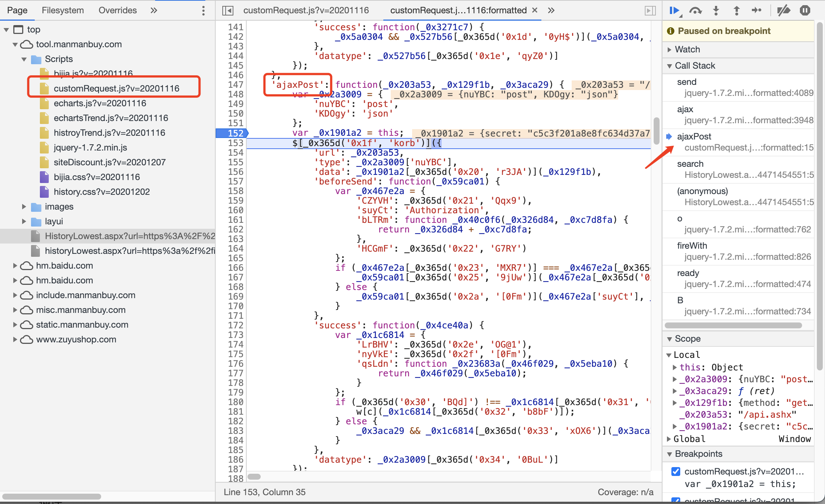Screen dimensions: 825x504
Task: Switch to the Filesystem tab
Action: [63, 10]
